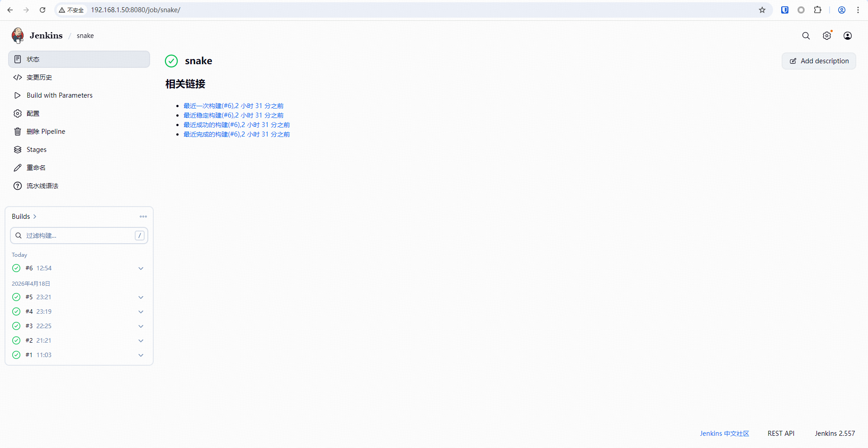Open the 最近完成的构建(#6) link

[x=236, y=134]
